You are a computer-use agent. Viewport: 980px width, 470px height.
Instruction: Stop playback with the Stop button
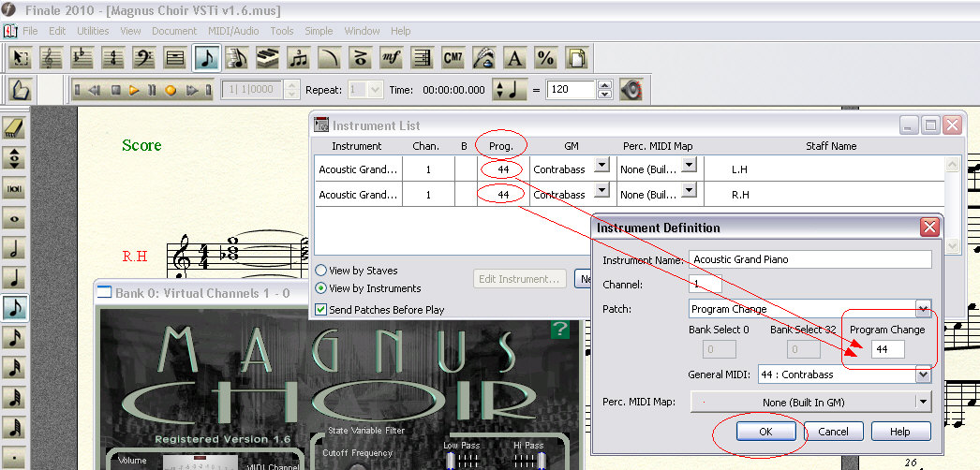pos(115,90)
